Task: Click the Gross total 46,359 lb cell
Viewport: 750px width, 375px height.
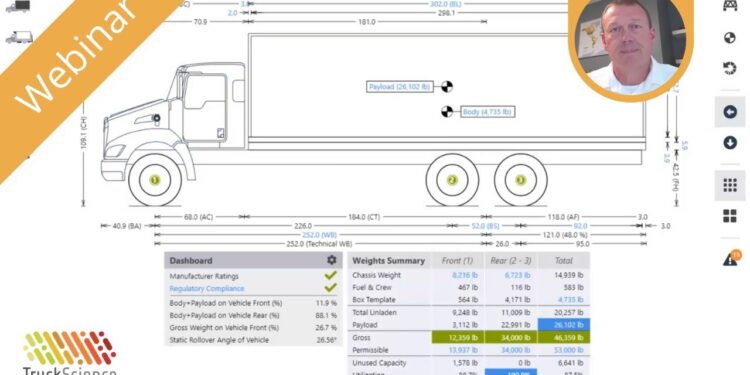Action: pos(563,338)
